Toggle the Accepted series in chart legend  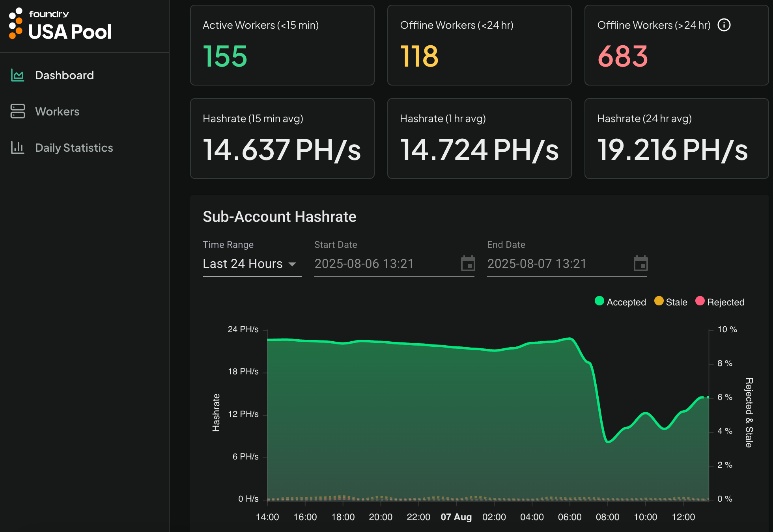[x=620, y=302]
